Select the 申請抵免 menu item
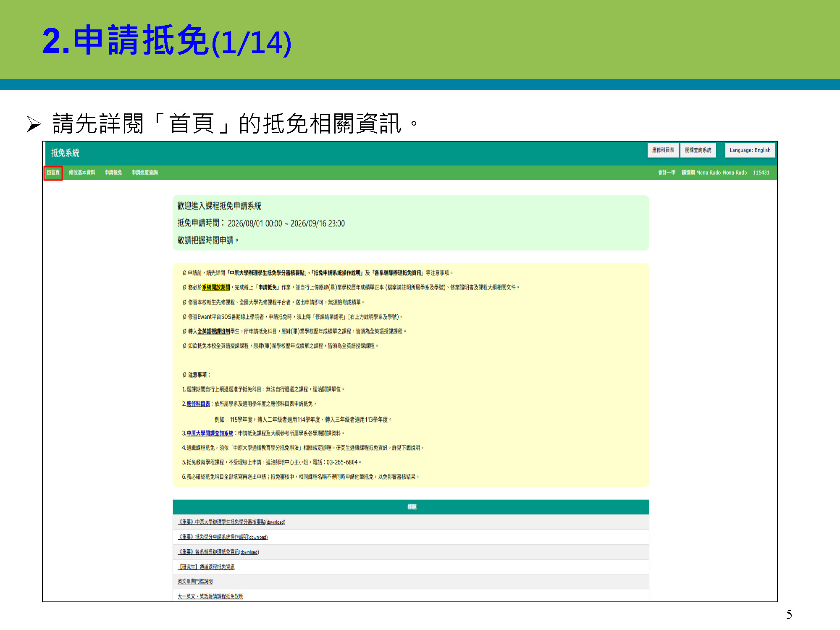The height and width of the screenshot is (630, 840). pos(113,173)
